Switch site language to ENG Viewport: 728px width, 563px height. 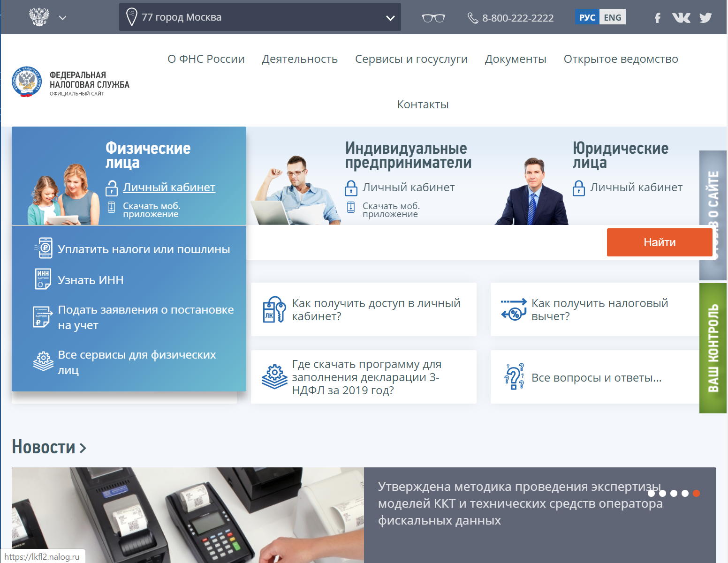click(x=613, y=17)
